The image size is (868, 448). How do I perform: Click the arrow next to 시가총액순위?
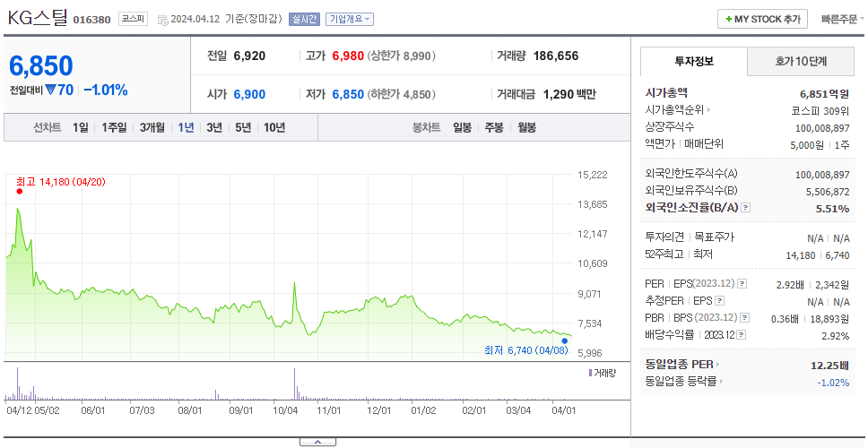coord(708,110)
